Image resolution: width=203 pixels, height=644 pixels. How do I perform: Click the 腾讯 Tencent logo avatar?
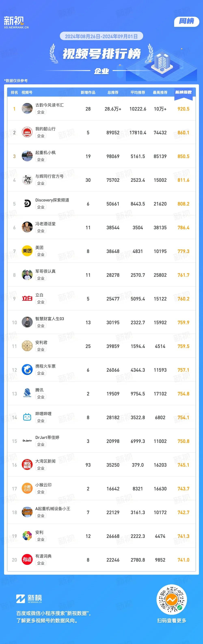click(27, 393)
